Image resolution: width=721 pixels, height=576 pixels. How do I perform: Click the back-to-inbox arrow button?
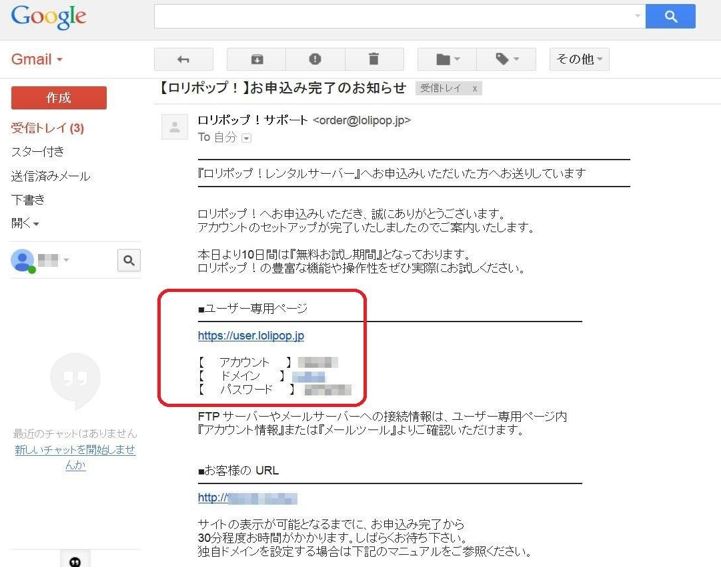(x=183, y=59)
